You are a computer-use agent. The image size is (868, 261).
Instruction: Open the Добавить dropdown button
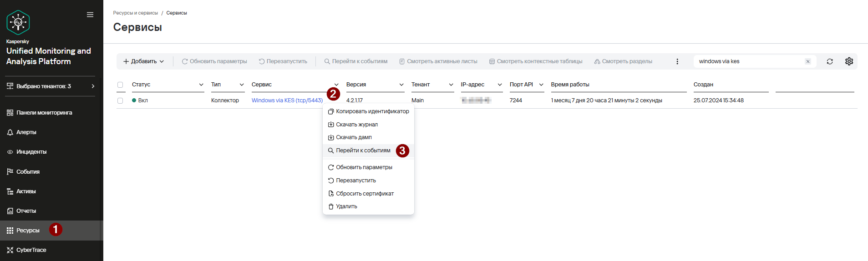pos(143,61)
